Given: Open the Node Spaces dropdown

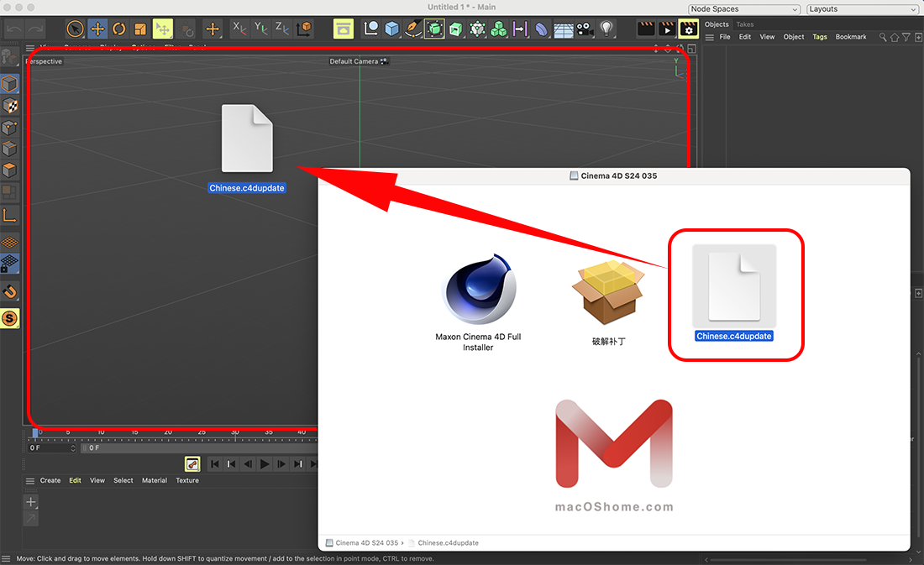Looking at the screenshot, I should (744, 9).
